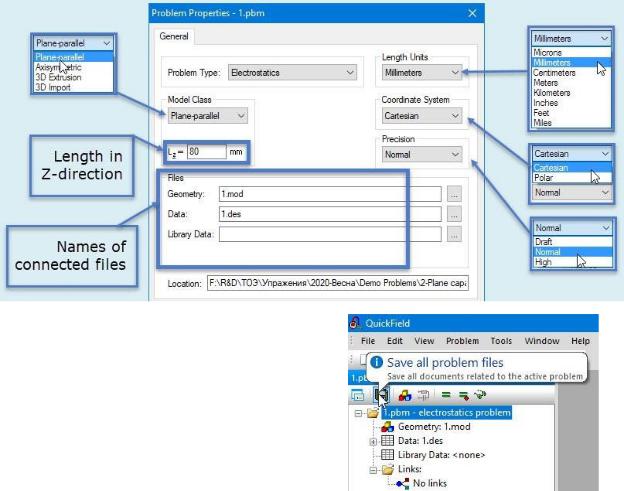Open the Problem menu in QuickField
624x491 pixels.
coord(462,341)
